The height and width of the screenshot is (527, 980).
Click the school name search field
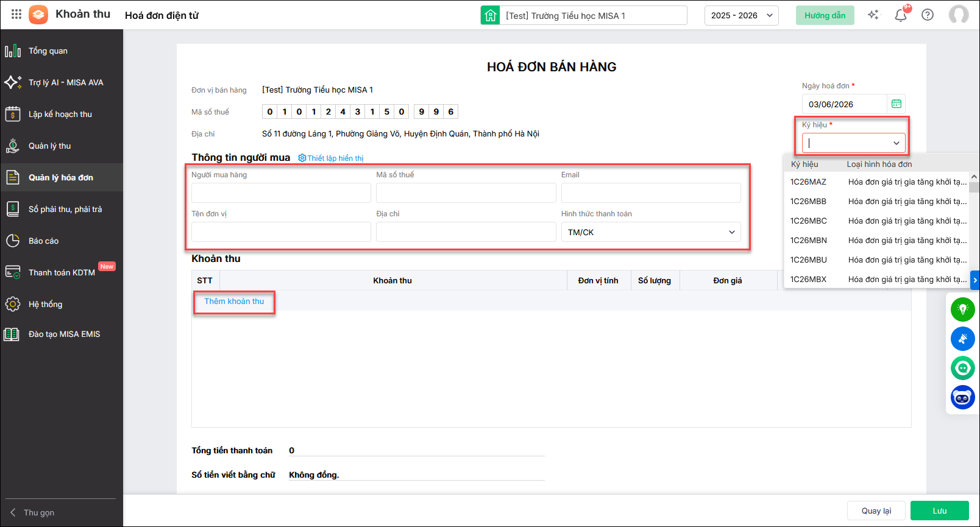click(594, 15)
